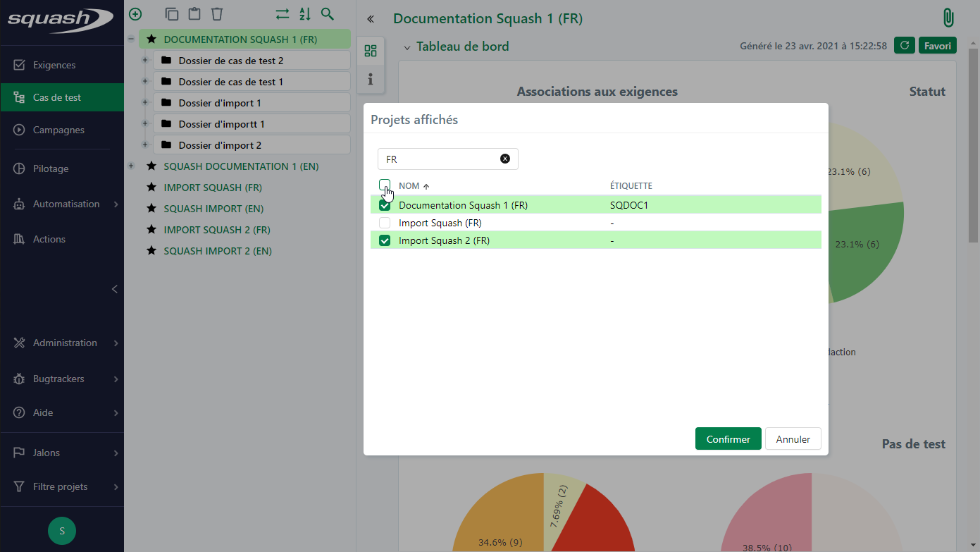
Task: Refresh the dashboard with the reload icon
Action: click(x=904, y=46)
